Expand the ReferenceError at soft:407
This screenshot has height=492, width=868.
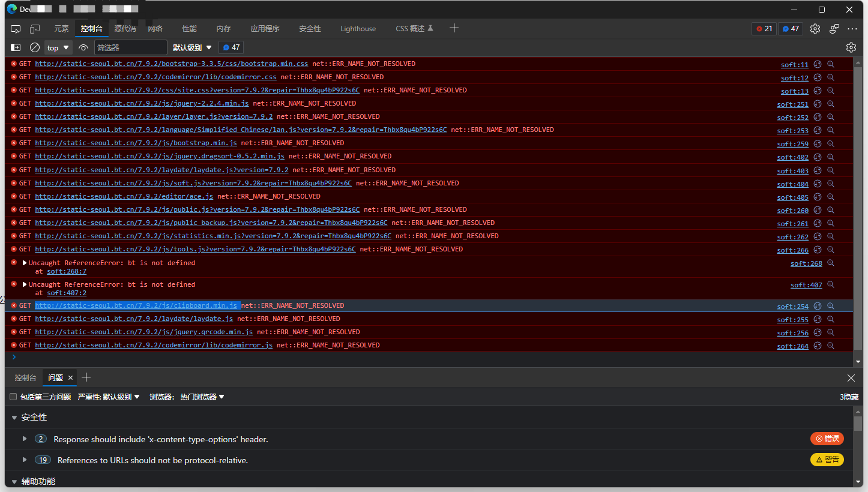pos(25,284)
